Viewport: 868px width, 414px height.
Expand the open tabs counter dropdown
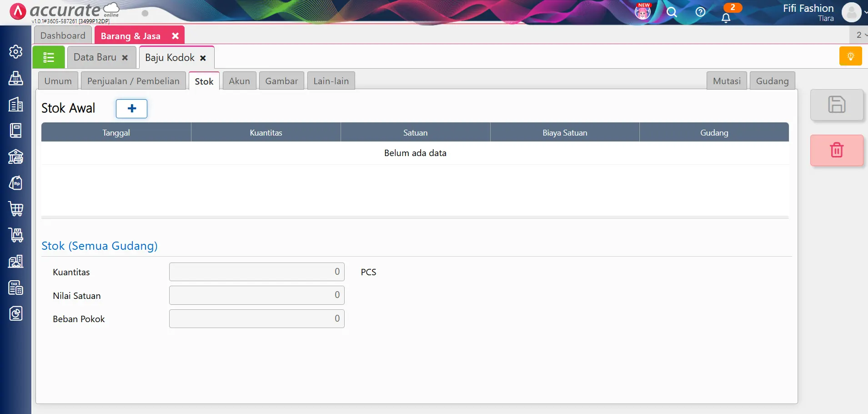click(861, 35)
